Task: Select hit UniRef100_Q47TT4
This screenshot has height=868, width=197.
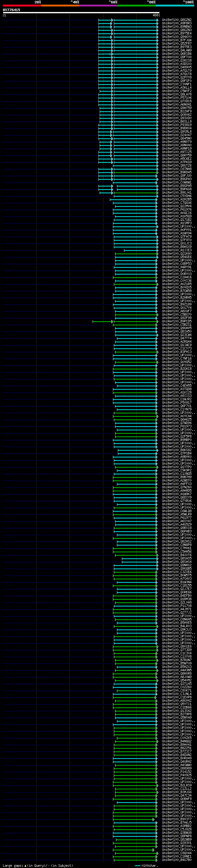Action: (177, 338)
